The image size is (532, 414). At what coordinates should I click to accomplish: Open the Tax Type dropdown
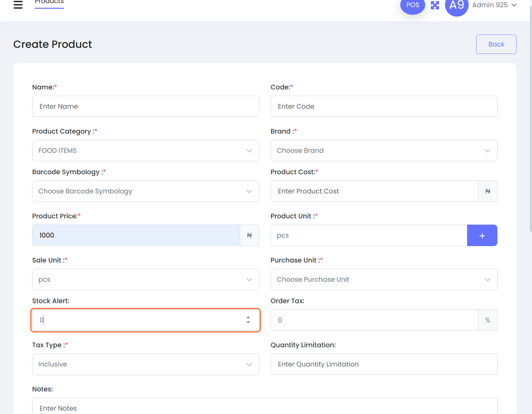[145, 364]
